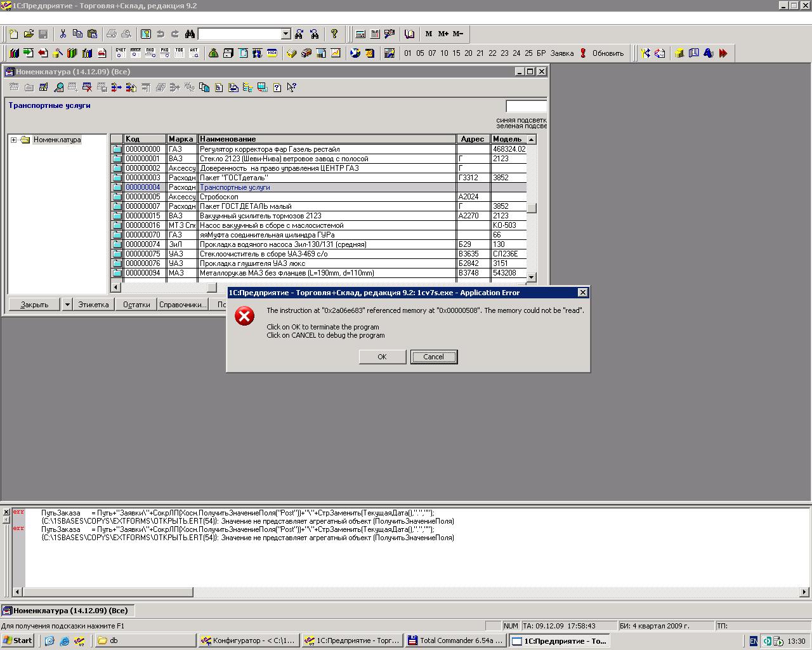Click the ПКО cash order icon
The image size is (812, 650).
coord(150,53)
